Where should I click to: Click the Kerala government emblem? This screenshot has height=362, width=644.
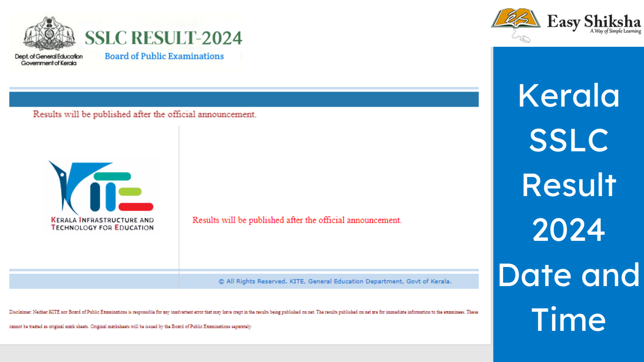point(49,34)
